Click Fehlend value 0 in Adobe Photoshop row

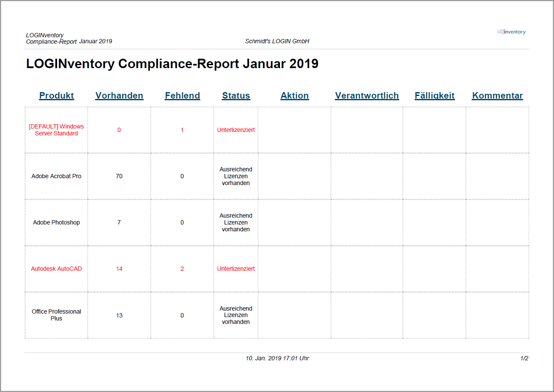tap(182, 222)
